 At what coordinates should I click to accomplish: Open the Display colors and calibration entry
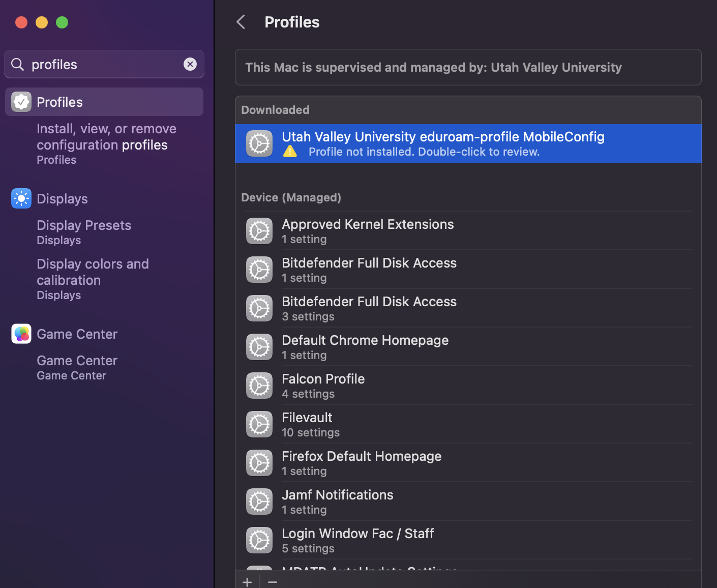[93, 272]
